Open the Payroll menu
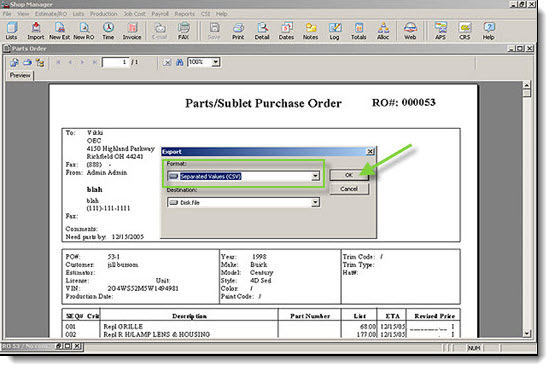The height and width of the screenshot is (371, 553). tap(160, 14)
